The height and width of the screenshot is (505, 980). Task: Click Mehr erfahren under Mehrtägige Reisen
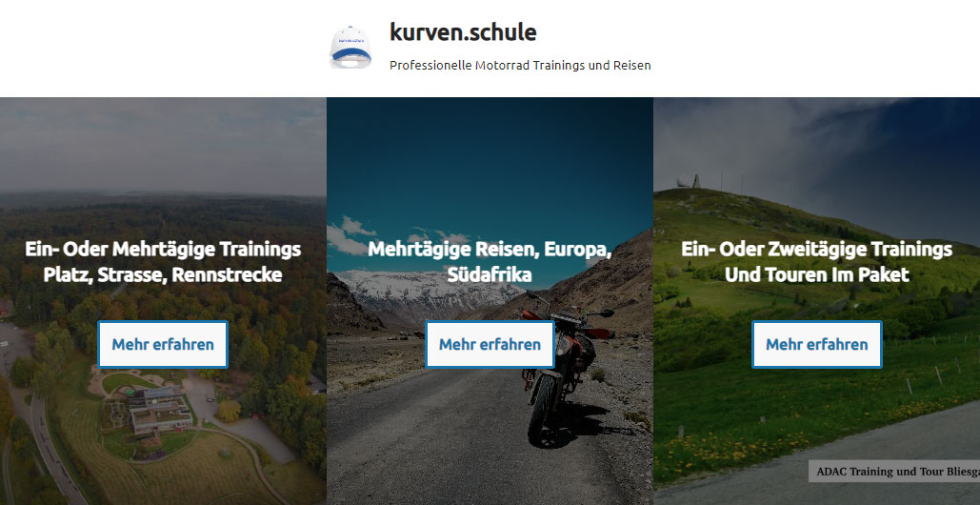click(490, 344)
